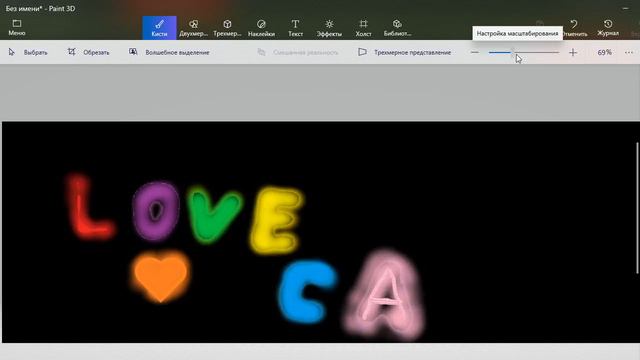Open the Меню (Menu) button
Screen dimensions: 640x360
(x=17, y=28)
